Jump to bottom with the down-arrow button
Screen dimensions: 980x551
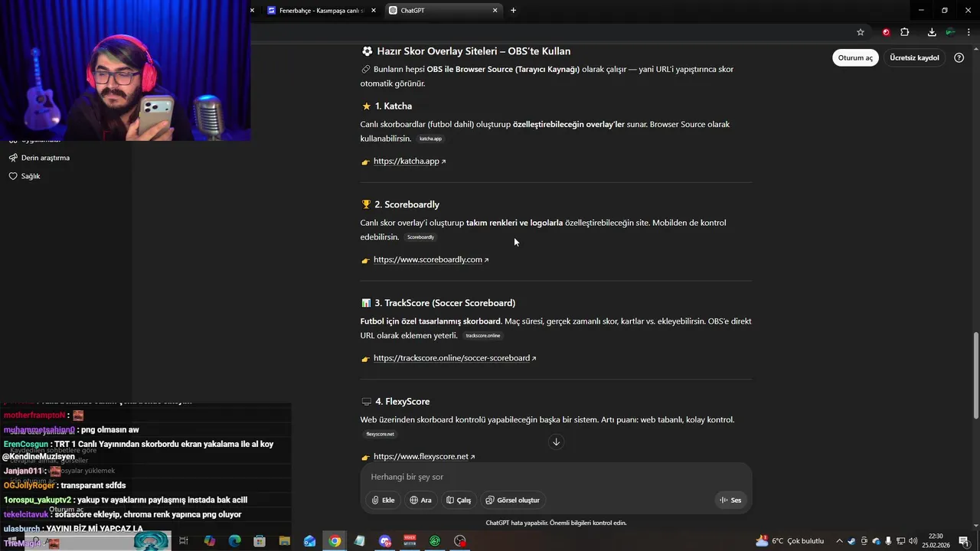(557, 442)
